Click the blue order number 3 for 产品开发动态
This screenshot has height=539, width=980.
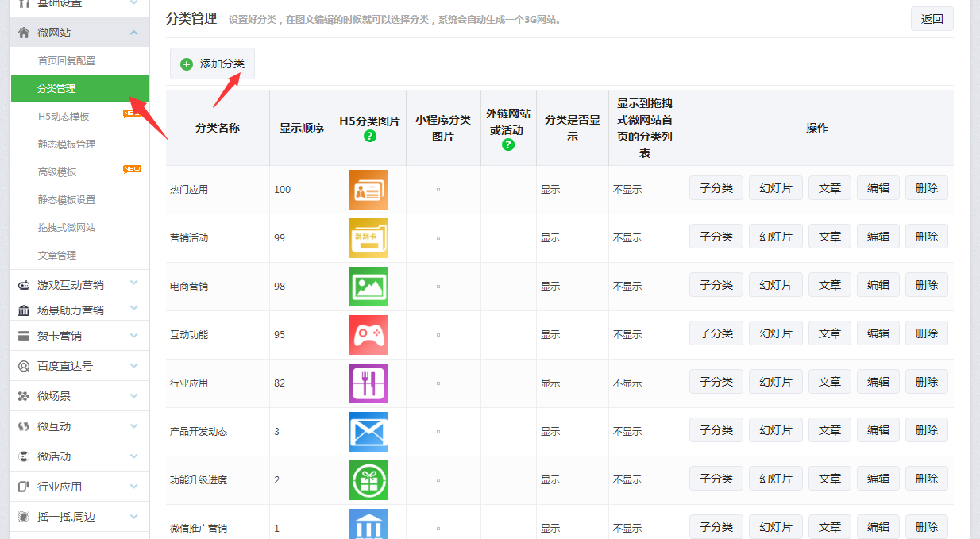(277, 429)
